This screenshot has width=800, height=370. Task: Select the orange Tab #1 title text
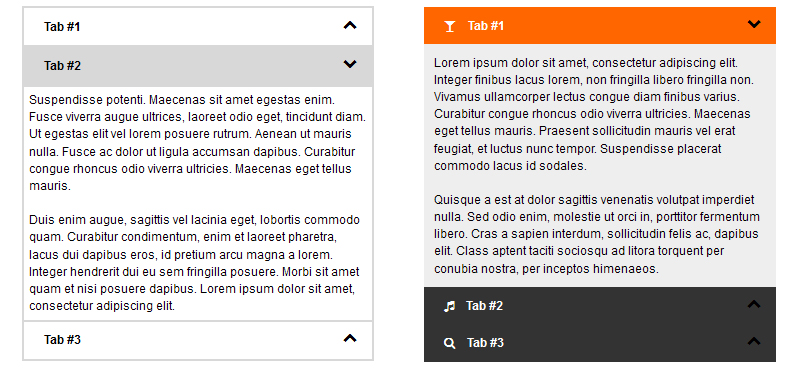(x=486, y=26)
